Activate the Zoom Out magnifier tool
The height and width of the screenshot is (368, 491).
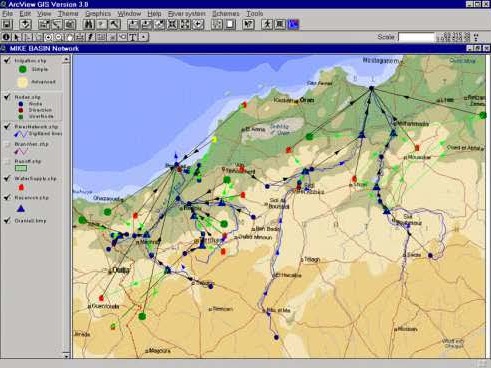tap(59, 37)
